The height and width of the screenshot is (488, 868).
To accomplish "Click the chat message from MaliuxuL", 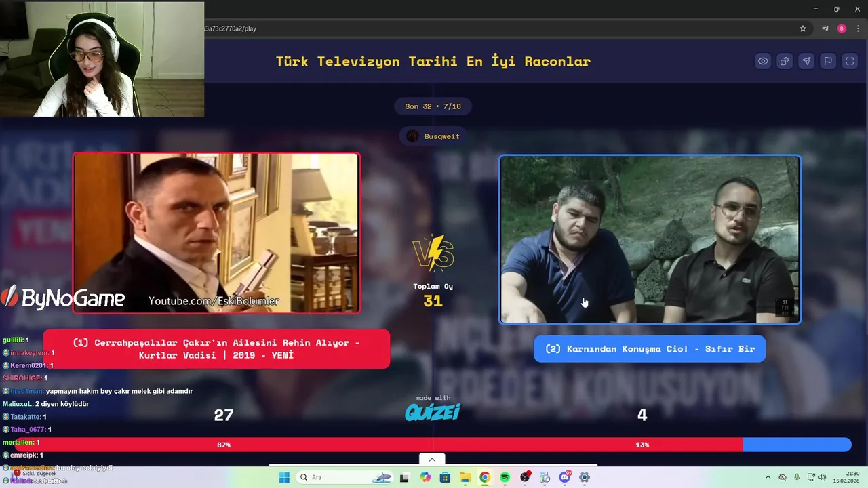I will 46,404.
